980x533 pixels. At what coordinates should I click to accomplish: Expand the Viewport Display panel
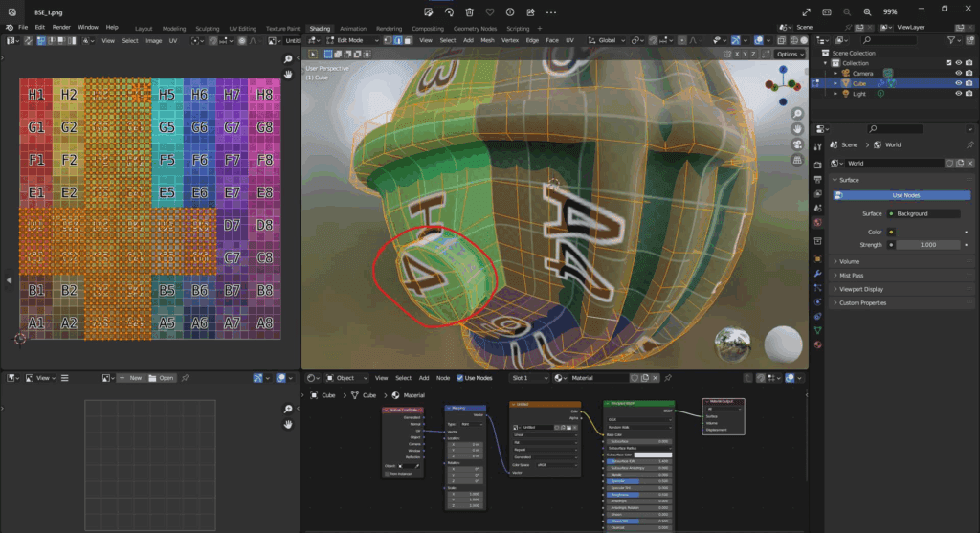point(902,289)
